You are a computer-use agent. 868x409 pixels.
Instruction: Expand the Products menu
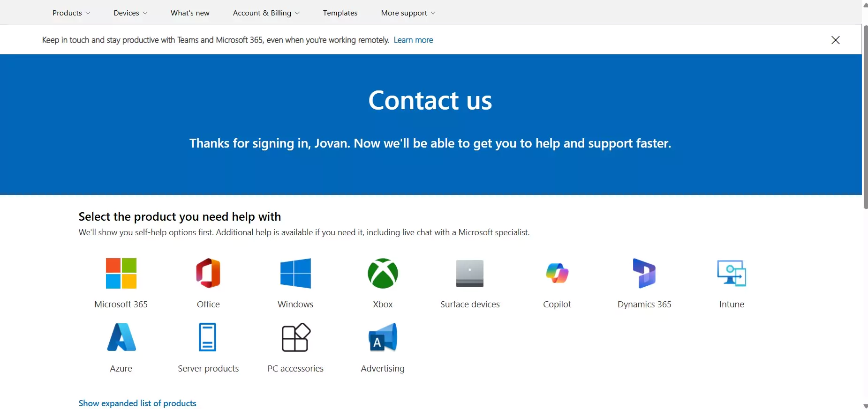[x=71, y=13]
